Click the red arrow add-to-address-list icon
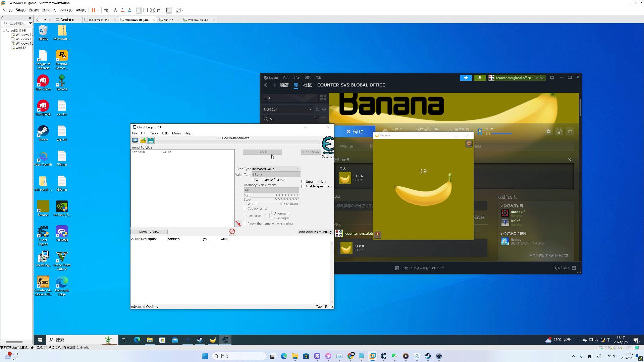This screenshot has height=362, width=644. tap(238, 224)
